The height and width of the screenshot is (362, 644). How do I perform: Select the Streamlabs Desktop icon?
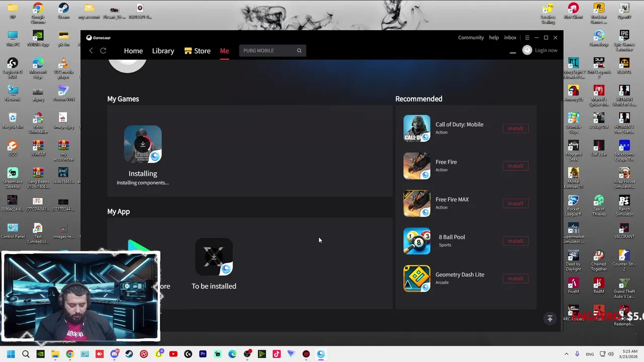click(x=13, y=178)
